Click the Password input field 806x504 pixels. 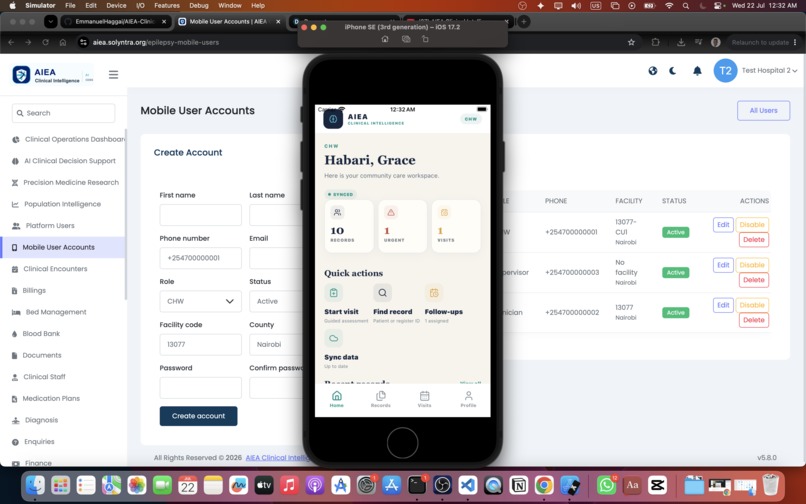pos(200,388)
